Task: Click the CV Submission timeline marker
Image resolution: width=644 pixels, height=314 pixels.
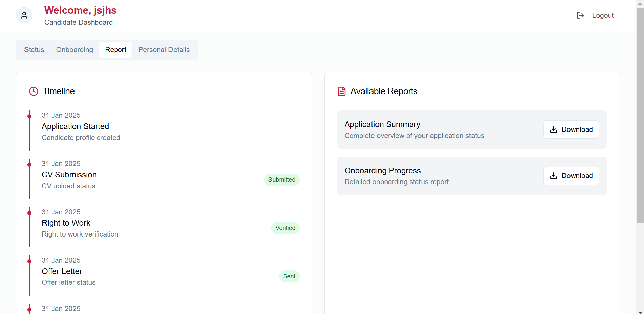Action: 29,165
